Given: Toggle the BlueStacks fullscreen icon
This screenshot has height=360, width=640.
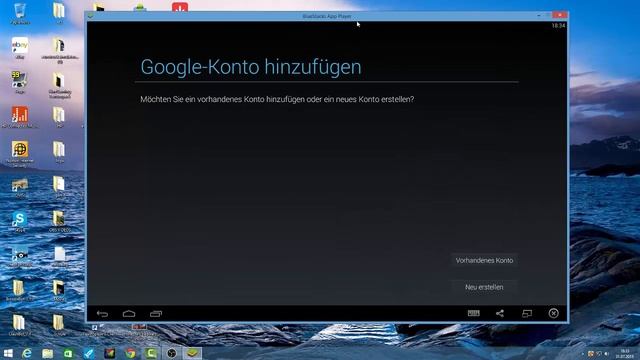Looking at the screenshot, I should tap(527, 313).
